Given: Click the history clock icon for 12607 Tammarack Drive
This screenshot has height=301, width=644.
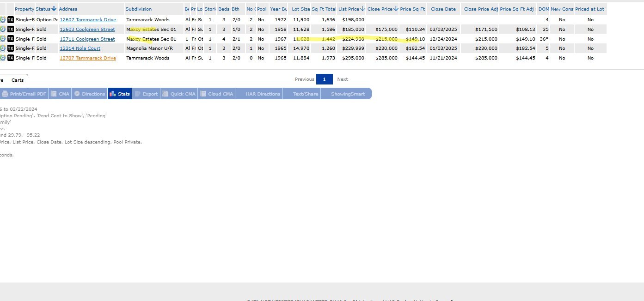Looking at the screenshot, I should pyautogui.click(x=3, y=20).
